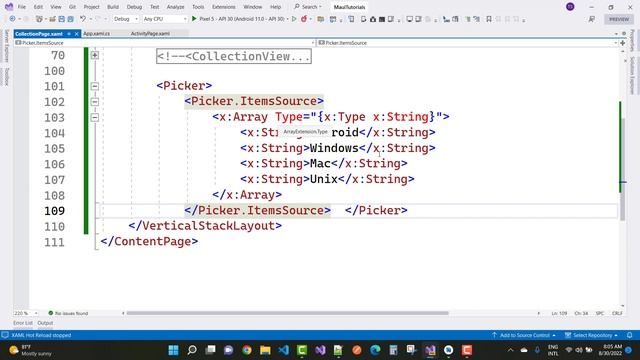Viewport: 640px width, 360px height.
Task: Click the weather widget on taskbar
Action: coord(31,350)
